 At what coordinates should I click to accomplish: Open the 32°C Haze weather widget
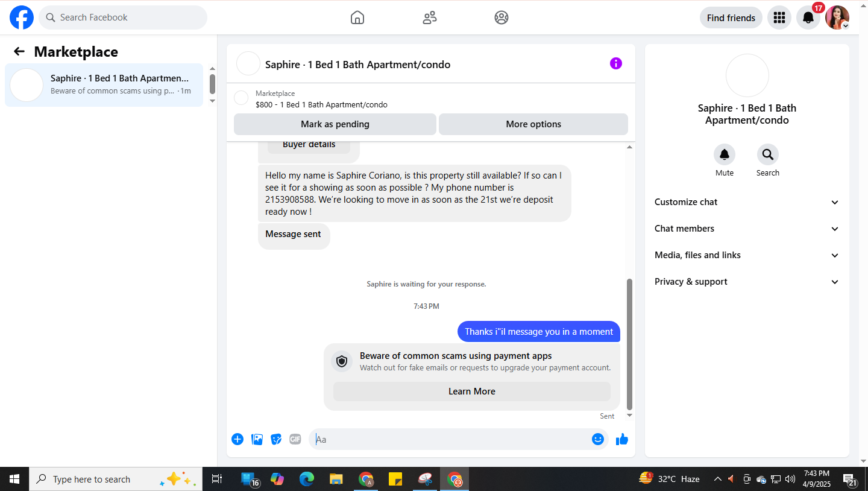tap(669, 479)
